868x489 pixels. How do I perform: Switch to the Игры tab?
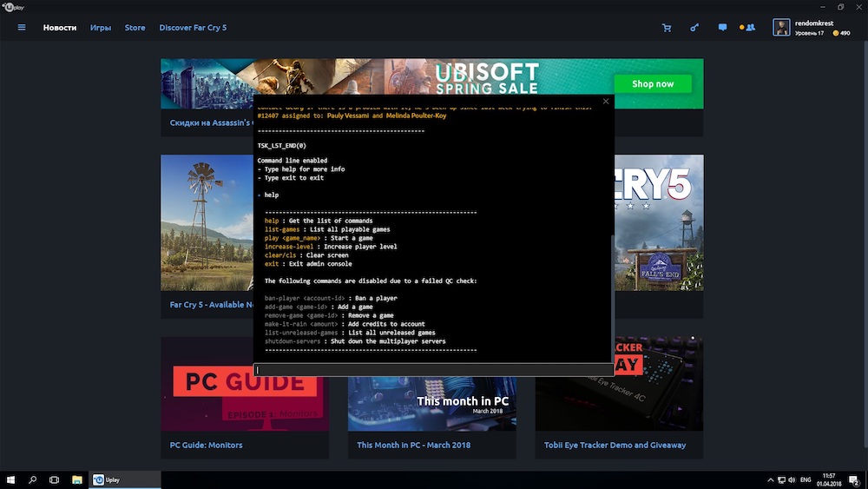tap(100, 27)
